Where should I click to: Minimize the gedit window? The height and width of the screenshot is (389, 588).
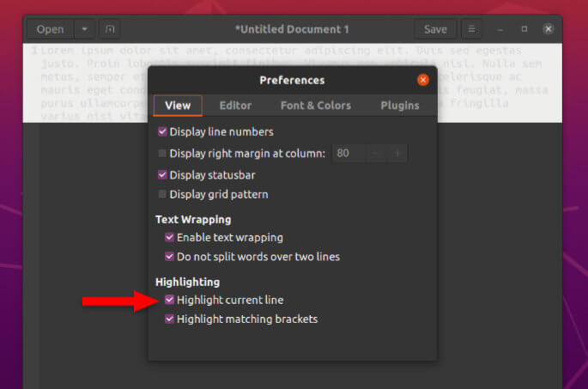(x=500, y=29)
